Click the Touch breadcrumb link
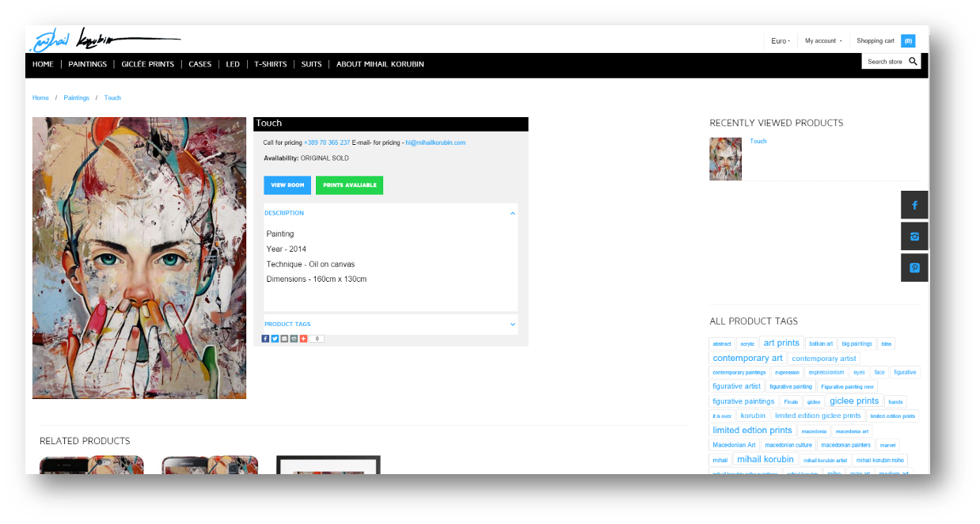Viewport: 980px width, 524px height. point(112,98)
